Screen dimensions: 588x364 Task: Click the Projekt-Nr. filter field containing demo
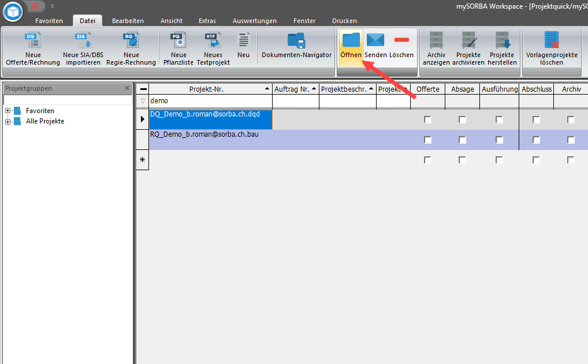click(210, 101)
